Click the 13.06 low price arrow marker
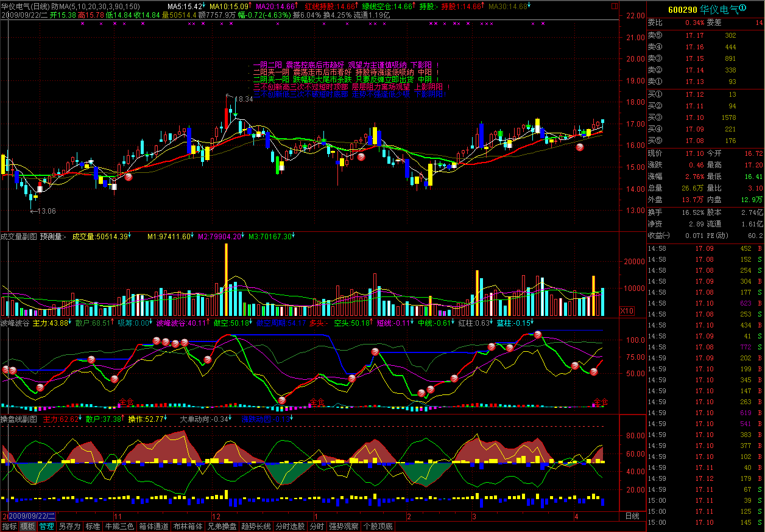Image resolution: width=765 pixels, height=532 pixels. click(x=43, y=211)
